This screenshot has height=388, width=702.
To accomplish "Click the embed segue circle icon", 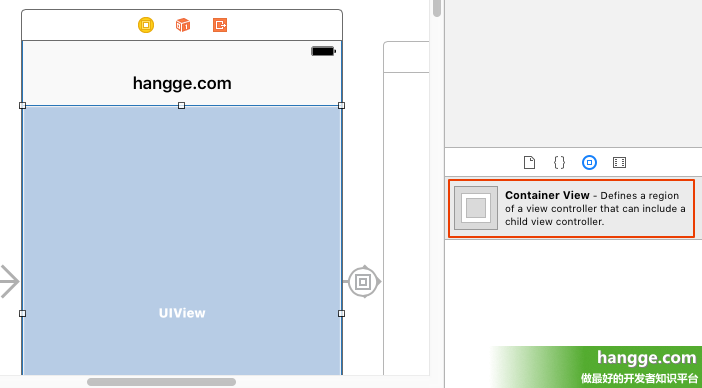I will pos(363,281).
